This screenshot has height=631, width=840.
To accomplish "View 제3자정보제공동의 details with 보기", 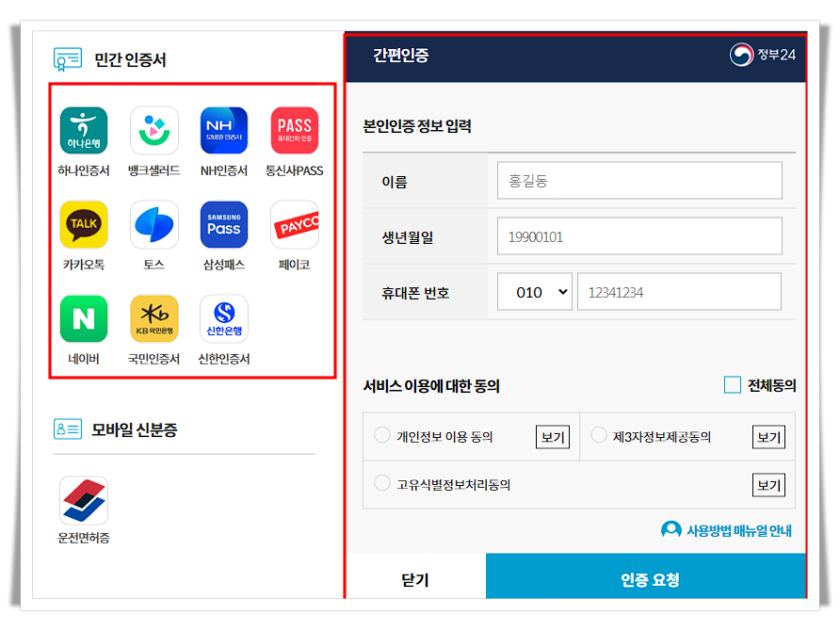I will 768,437.
